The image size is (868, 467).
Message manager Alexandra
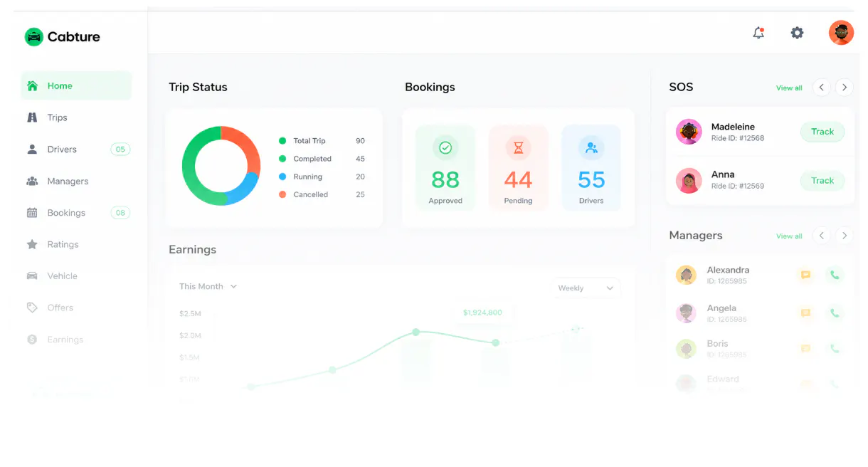(805, 275)
